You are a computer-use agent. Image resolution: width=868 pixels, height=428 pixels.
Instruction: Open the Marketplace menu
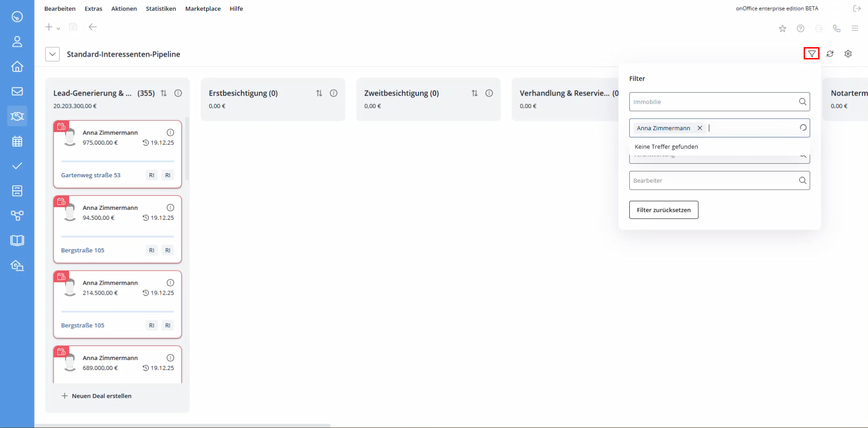click(x=203, y=9)
